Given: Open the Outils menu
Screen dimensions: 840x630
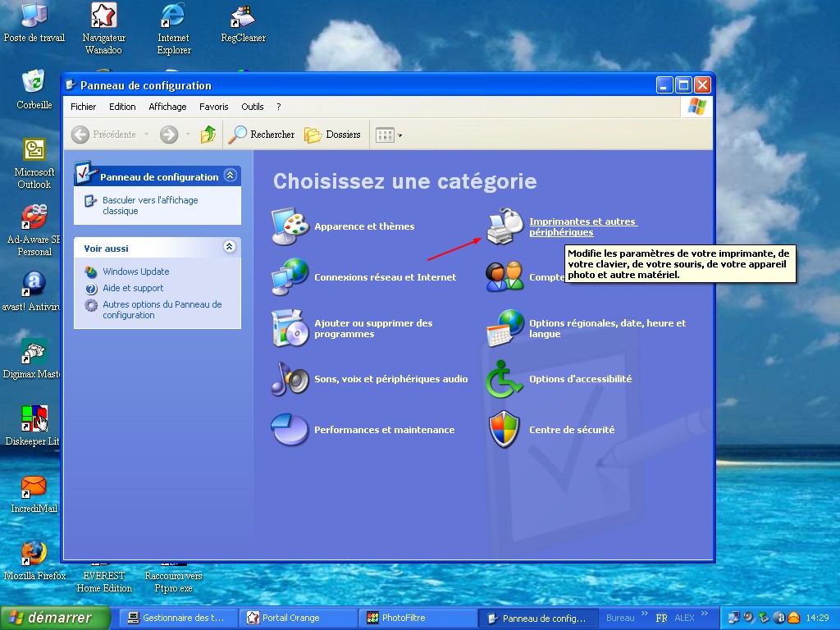Looking at the screenshot, I should click(x=252, y=107).
